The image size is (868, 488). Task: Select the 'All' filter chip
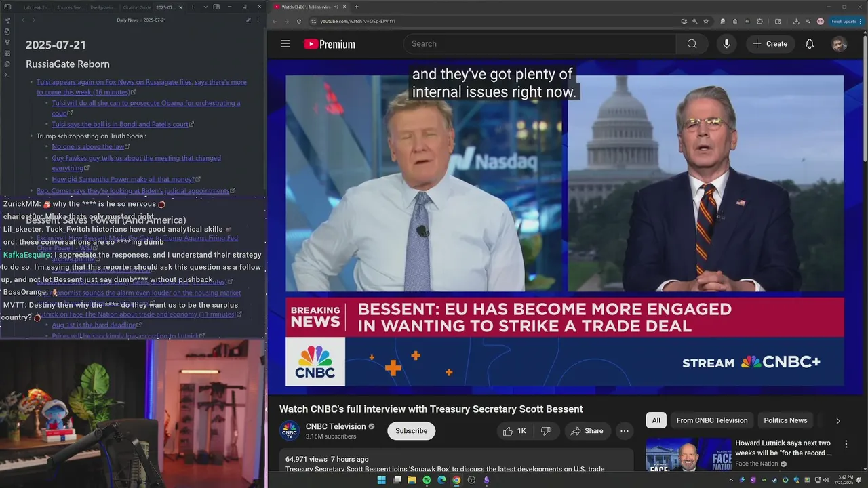tap(656, 420)
